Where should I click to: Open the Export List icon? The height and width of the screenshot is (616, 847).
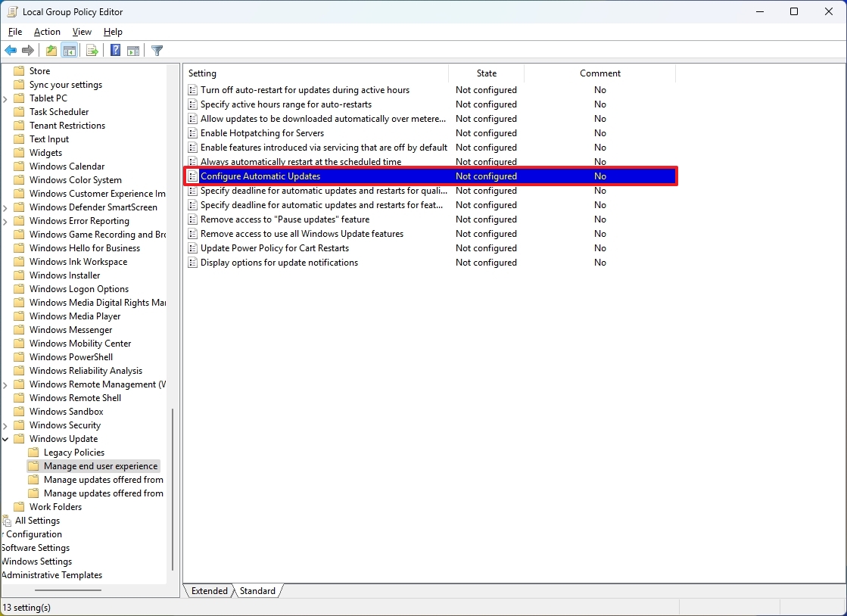[92, 50]
